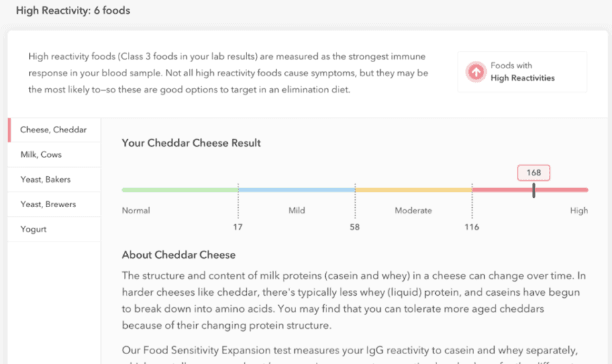Select the Cheese, Cheddar tab
Viewport: 612px width, 364px height.
pyautogui.click(x=54, y=130)
